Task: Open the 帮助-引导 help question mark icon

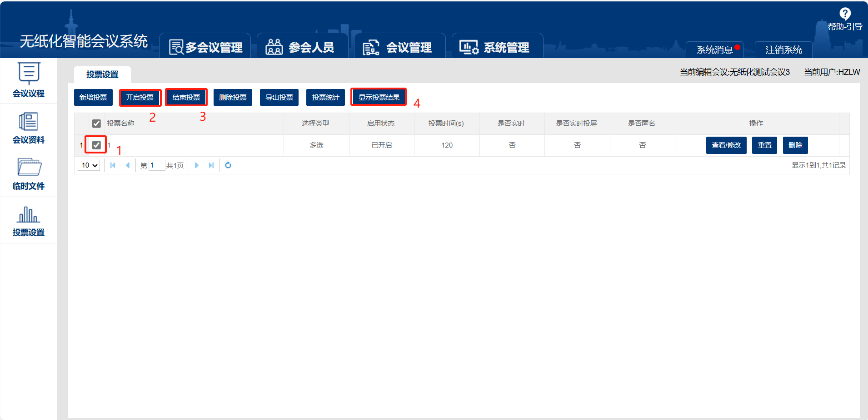Action: [x=845, y=14]
